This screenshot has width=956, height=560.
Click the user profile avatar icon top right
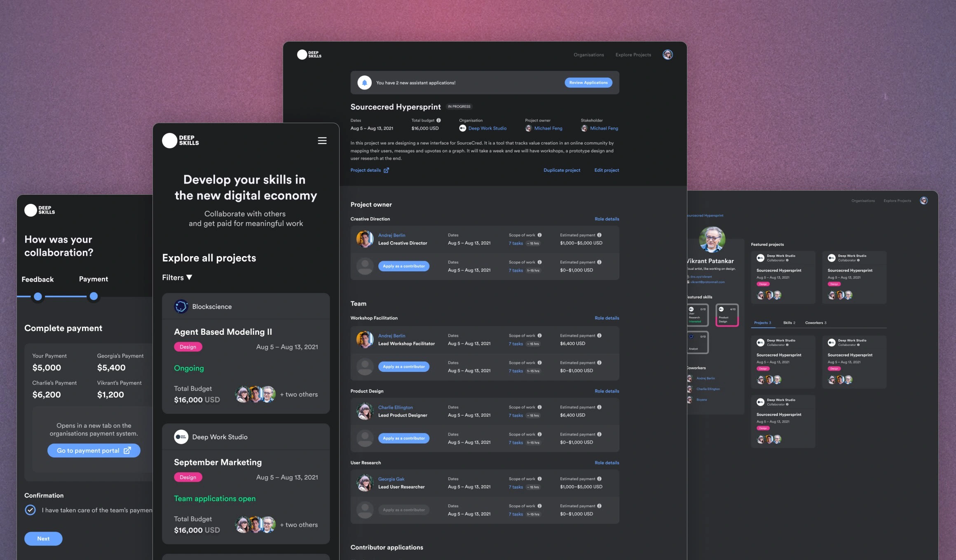(x=668, y=54)
